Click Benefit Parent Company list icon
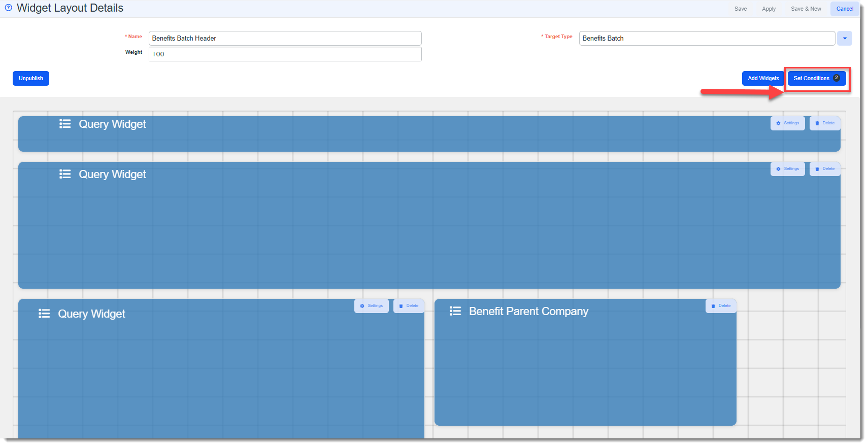 point(455,311)
